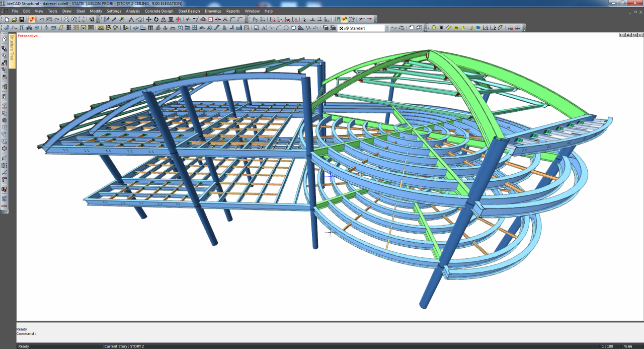The height and width of the screenshot is (349, 644).
Task: Save the project with the floppy disk icon
Action: (22, 19)
